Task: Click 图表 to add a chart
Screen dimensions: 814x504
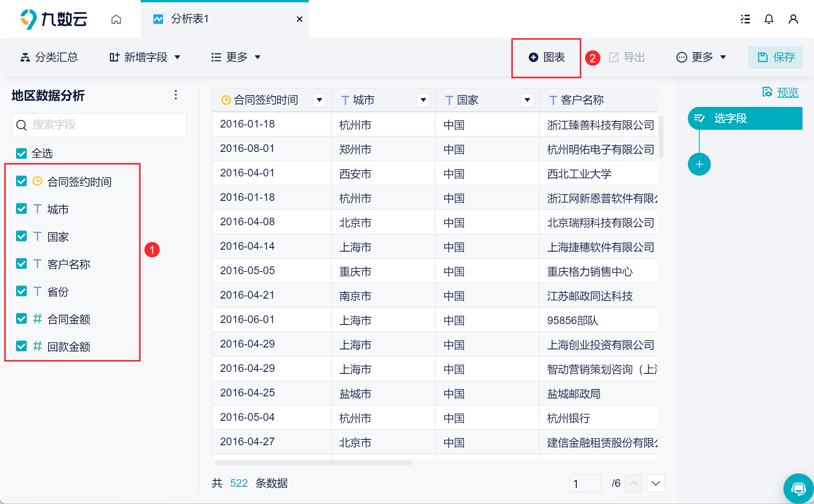Action: tap(546, 58)
